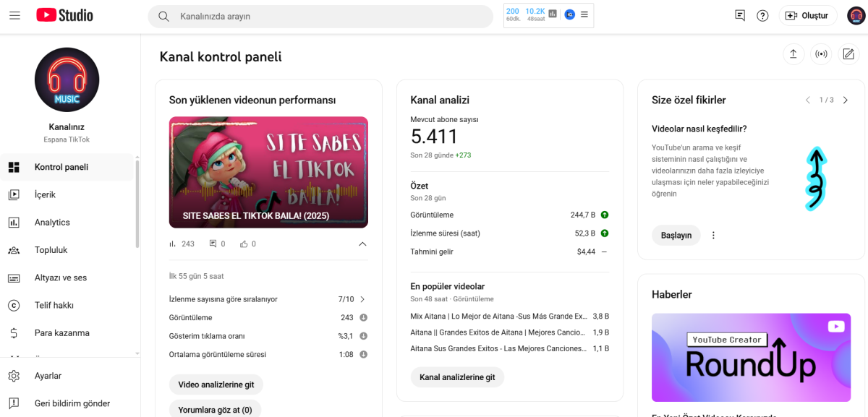
Task: Click the Tahmini gelir $4,44 value
Action: coord(586,252)
